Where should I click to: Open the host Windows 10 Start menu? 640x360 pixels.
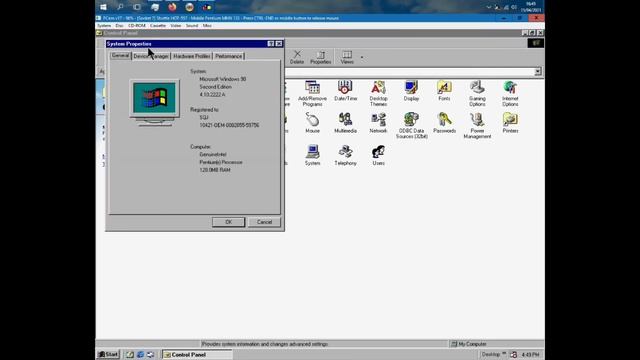(103, 7)
